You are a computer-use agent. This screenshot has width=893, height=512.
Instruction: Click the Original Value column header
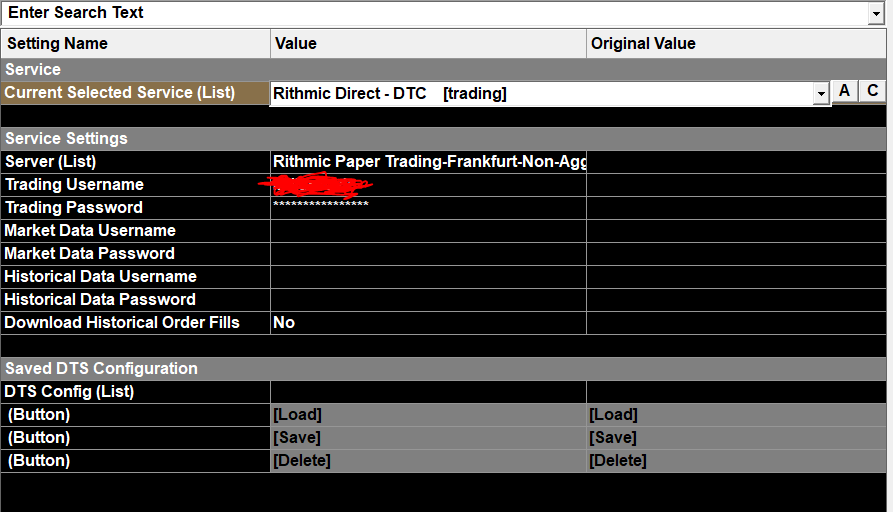736,44
